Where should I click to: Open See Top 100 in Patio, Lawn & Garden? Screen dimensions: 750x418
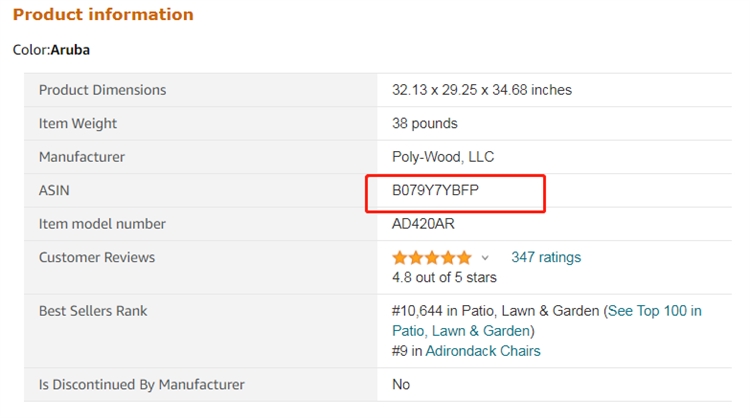[655, 311]
